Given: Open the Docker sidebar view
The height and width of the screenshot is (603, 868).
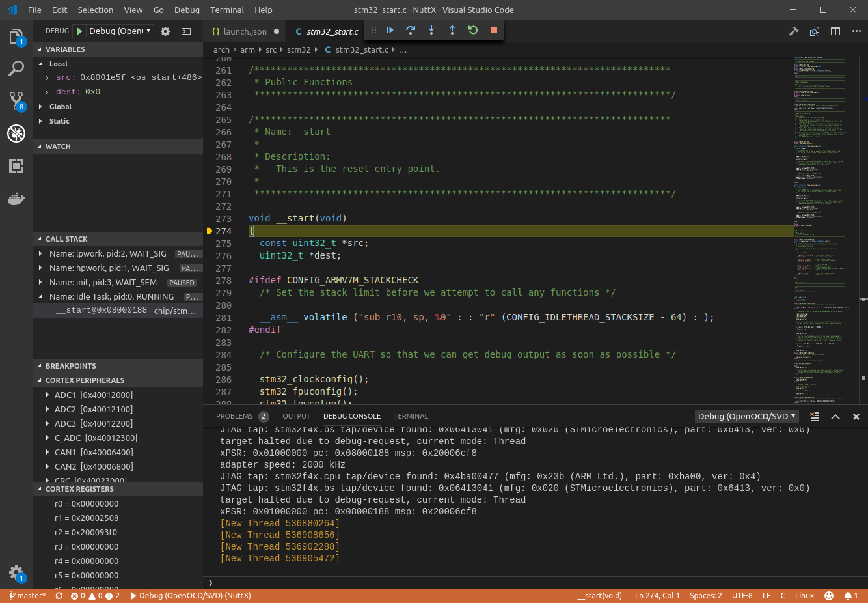Looking at the screenshot, I should pyautogui.click(x=16, y=199).
